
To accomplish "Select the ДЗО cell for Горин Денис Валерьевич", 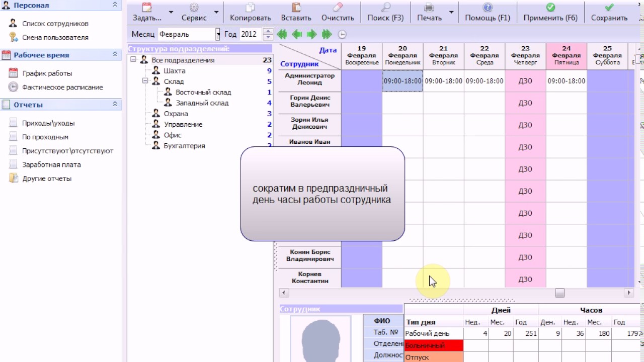I will pyautogui.click(x=525, y=103).
